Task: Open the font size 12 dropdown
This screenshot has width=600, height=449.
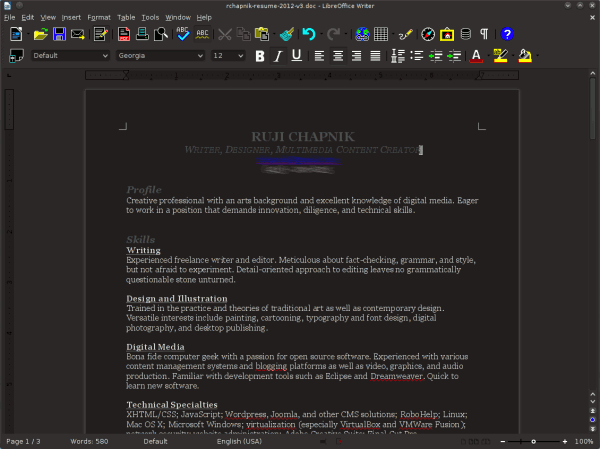Action: coord(228,56)
